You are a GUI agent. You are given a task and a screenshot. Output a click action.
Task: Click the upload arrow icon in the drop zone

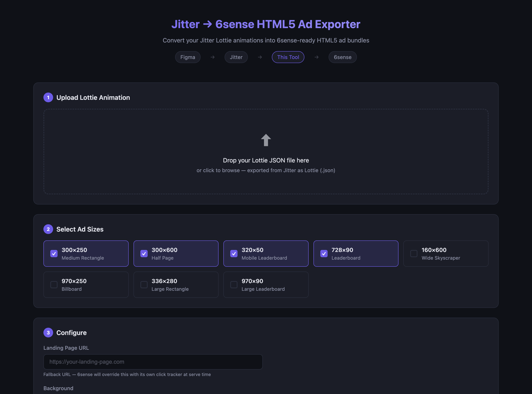point(266,140)
